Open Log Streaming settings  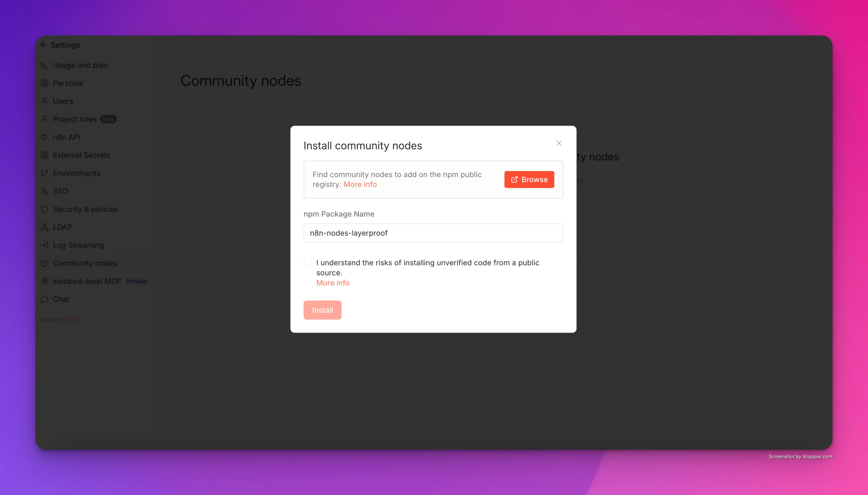[78, 245]
